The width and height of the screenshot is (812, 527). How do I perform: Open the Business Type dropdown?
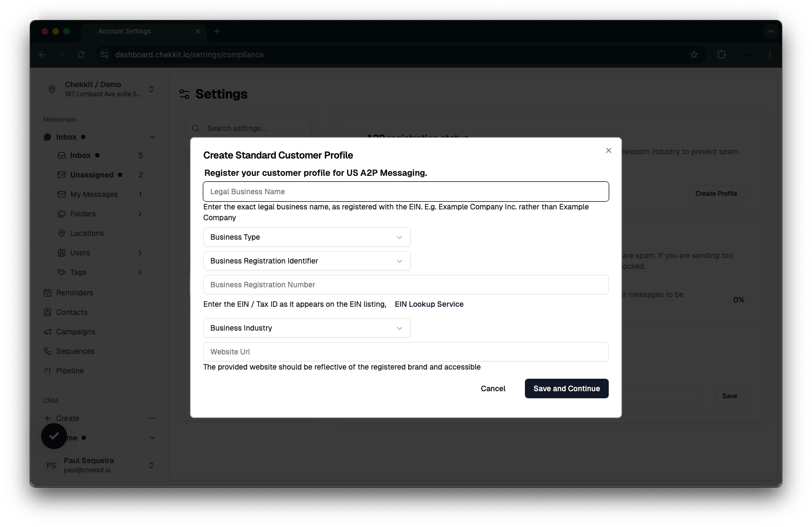tap(307, 237)
